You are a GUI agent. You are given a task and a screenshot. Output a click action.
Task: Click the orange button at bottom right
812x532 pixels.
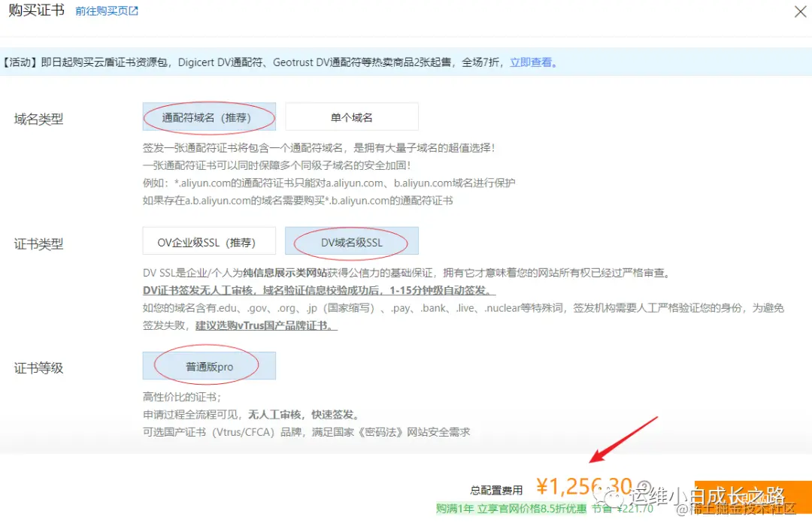click(752, 496)
